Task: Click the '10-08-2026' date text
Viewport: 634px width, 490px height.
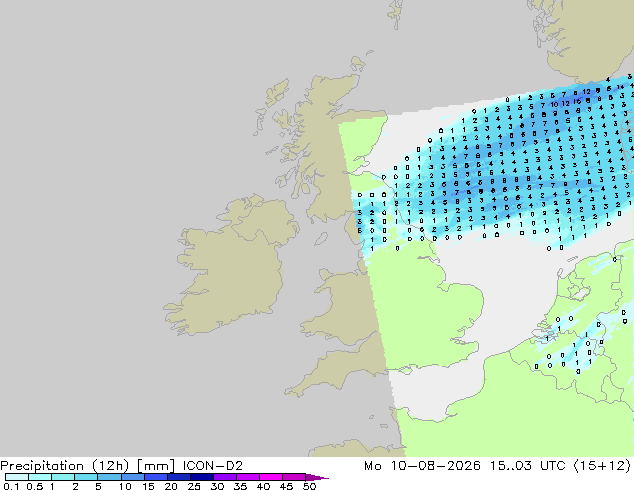Action: (x=435, y=466)
